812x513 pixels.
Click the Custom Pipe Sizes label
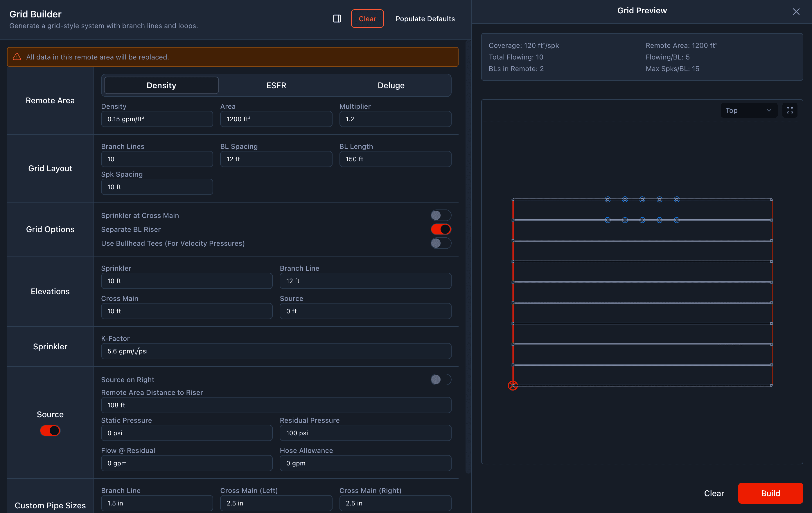50,505
